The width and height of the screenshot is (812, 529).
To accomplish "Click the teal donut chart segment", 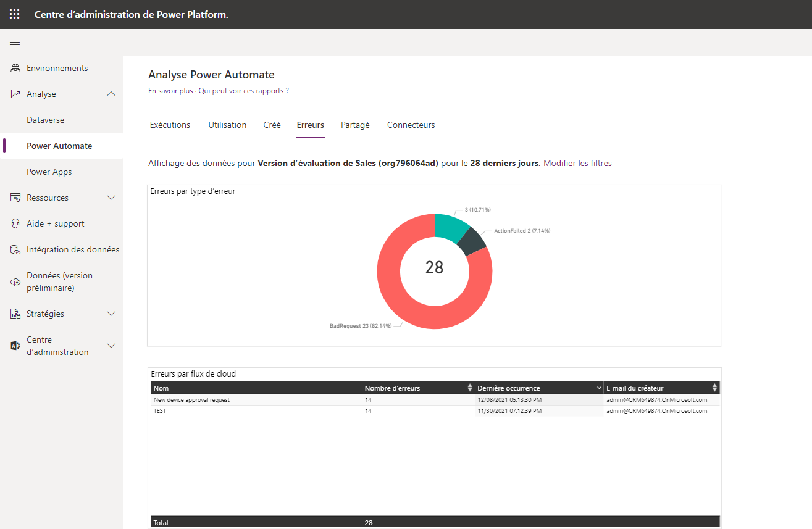I will click(x=451, y=227).
